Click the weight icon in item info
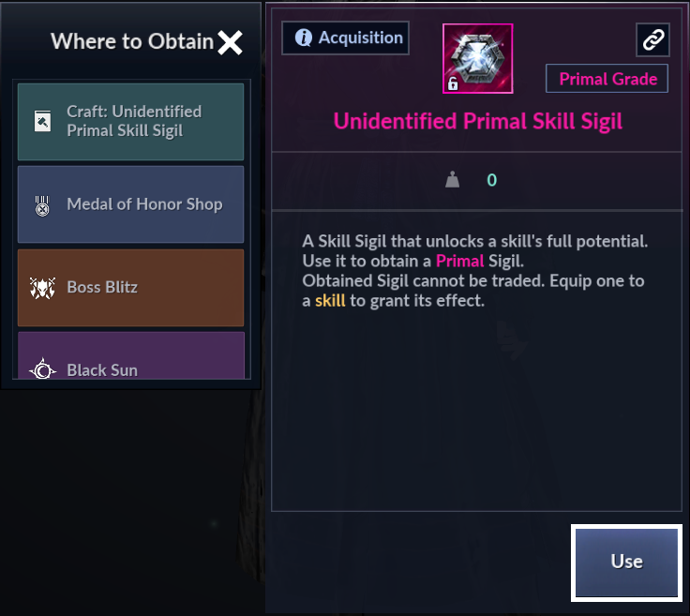This screenshot has height=616, width=690. tap(453, 179)
